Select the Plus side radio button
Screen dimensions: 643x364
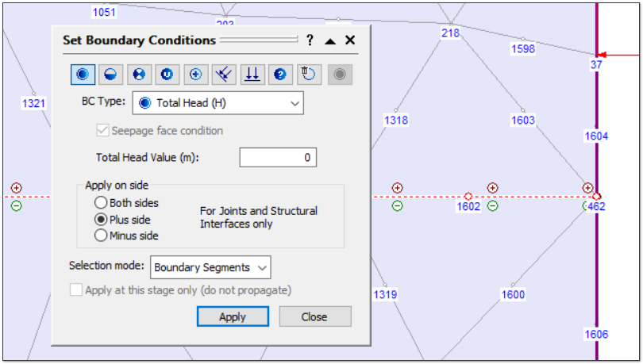coord(101,220)
